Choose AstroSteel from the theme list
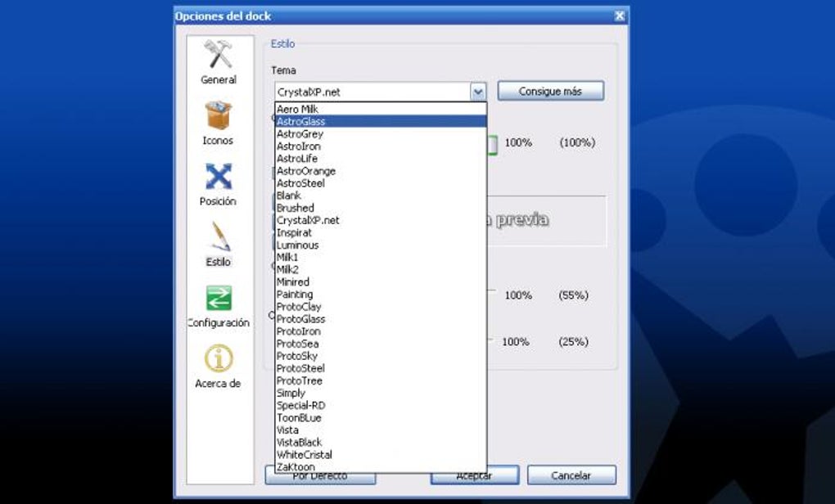This screenshot has height=504, width=835. [x=381, y=183]
